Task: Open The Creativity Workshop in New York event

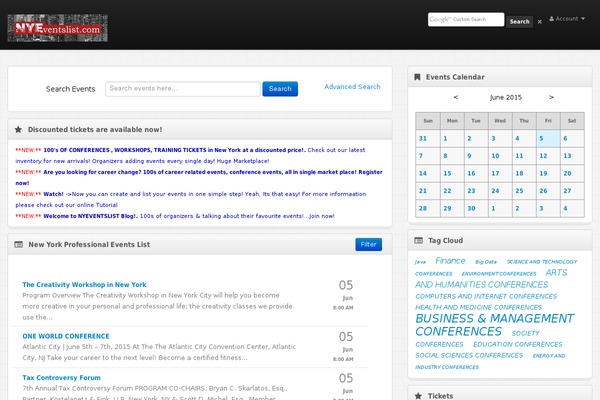Action: [x=84, y=284]
